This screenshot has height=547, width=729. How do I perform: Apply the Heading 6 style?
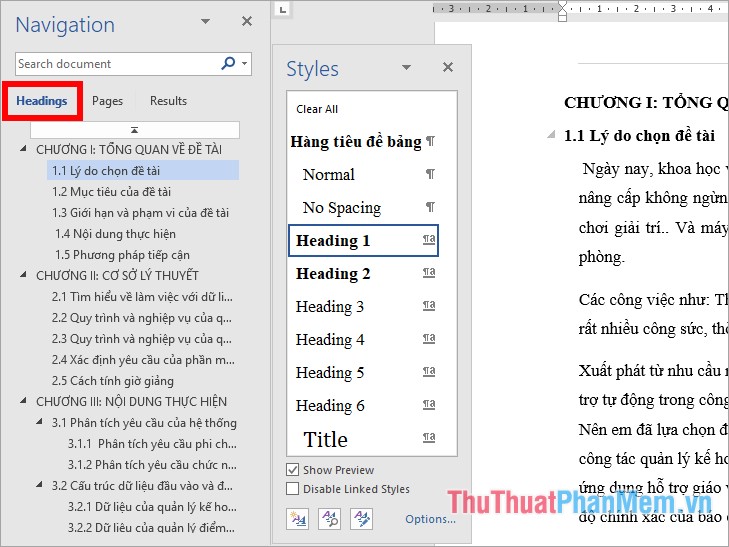363,405
